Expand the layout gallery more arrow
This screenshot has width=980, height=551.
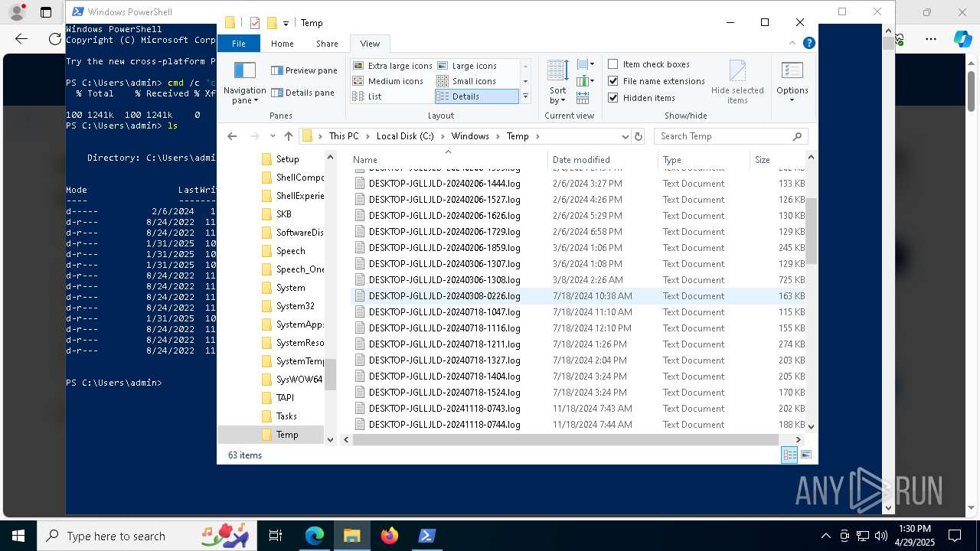(x=525, y=97)
